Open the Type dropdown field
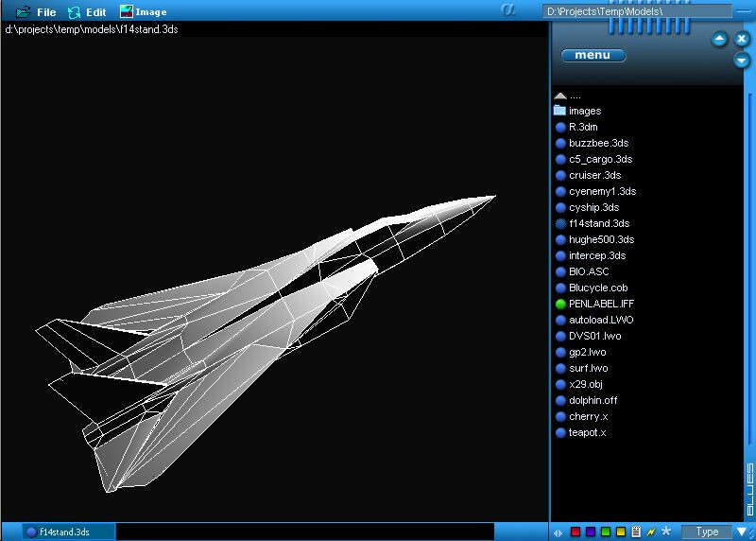This screenshot has height=541, width=756. click(x=707, y=532)
